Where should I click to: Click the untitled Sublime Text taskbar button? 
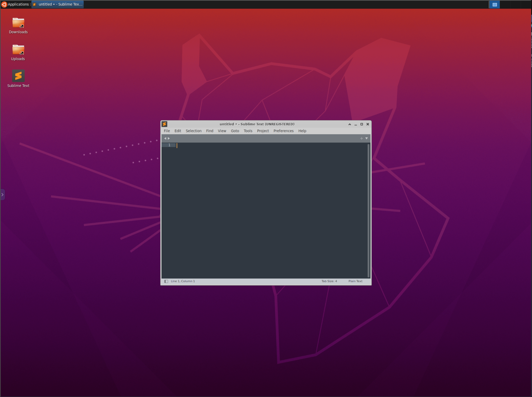(58, 4)
